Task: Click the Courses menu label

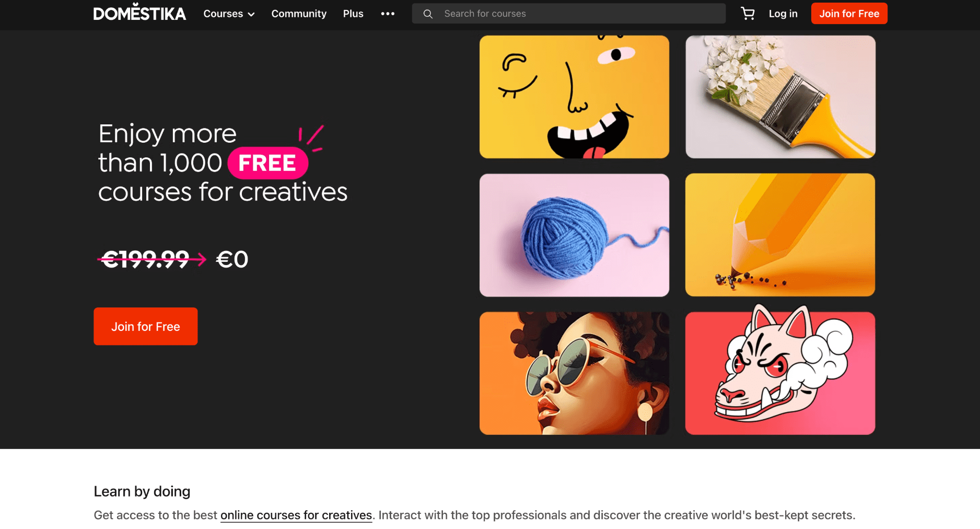Action: 223,14
